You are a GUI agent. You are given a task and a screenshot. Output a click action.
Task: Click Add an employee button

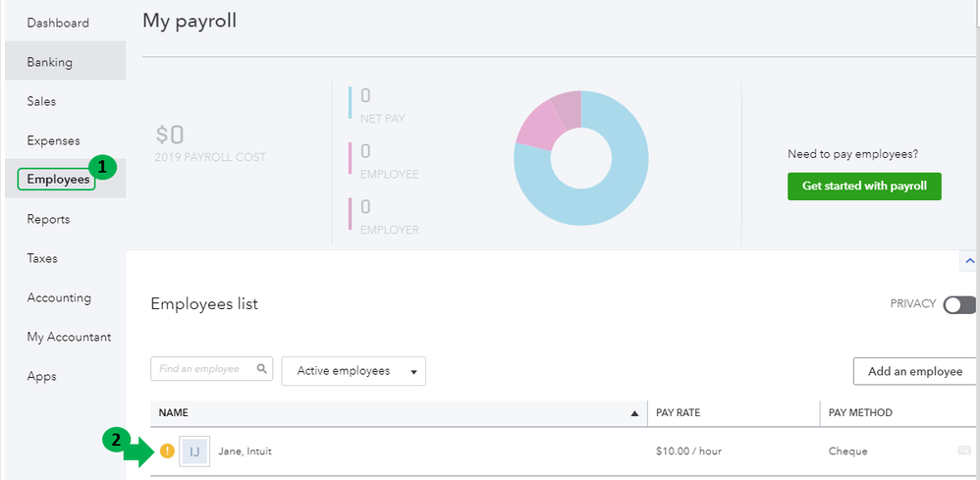914,371
